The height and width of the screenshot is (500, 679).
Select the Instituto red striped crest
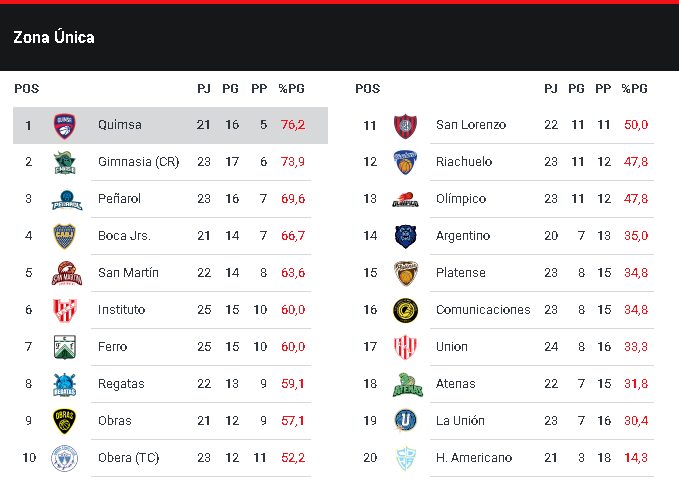66,310
